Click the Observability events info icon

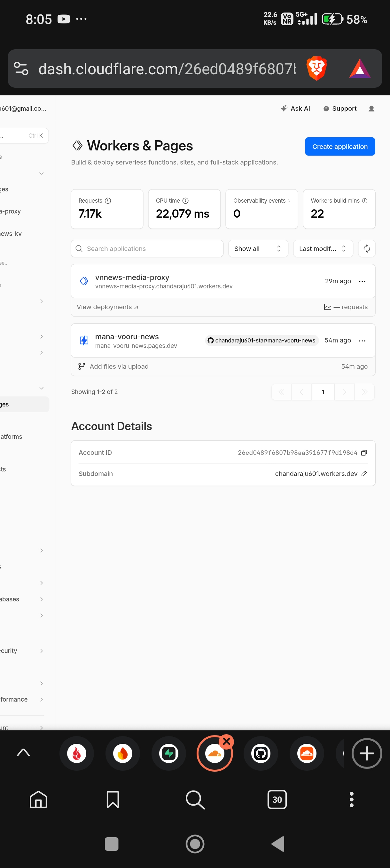(289, 201)
